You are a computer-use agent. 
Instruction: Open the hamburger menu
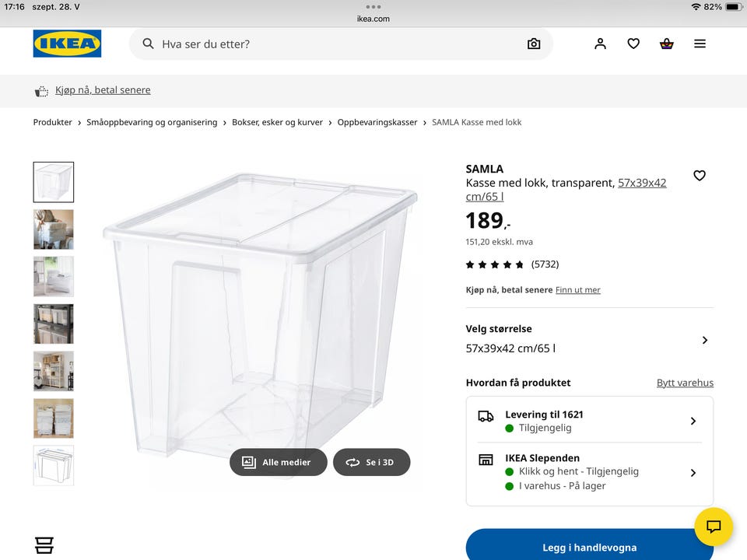700,44
